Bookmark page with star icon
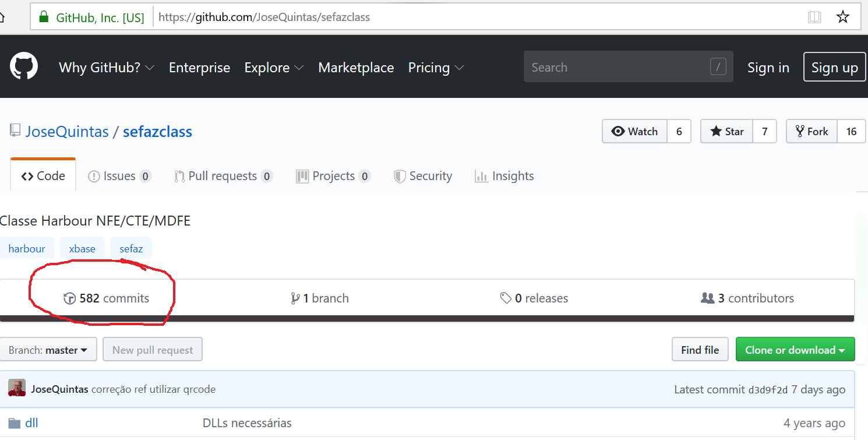 pyautogui.click(x=842, y=17)
